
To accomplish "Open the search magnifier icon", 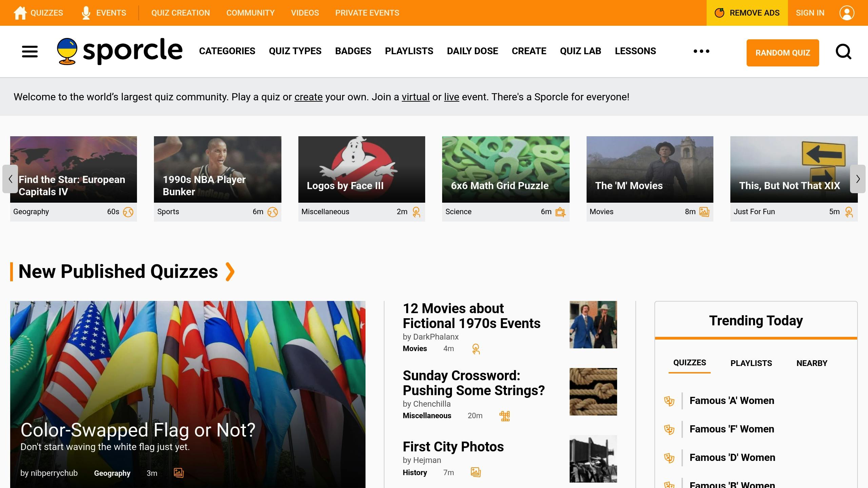I will click(x=843, y=52).
